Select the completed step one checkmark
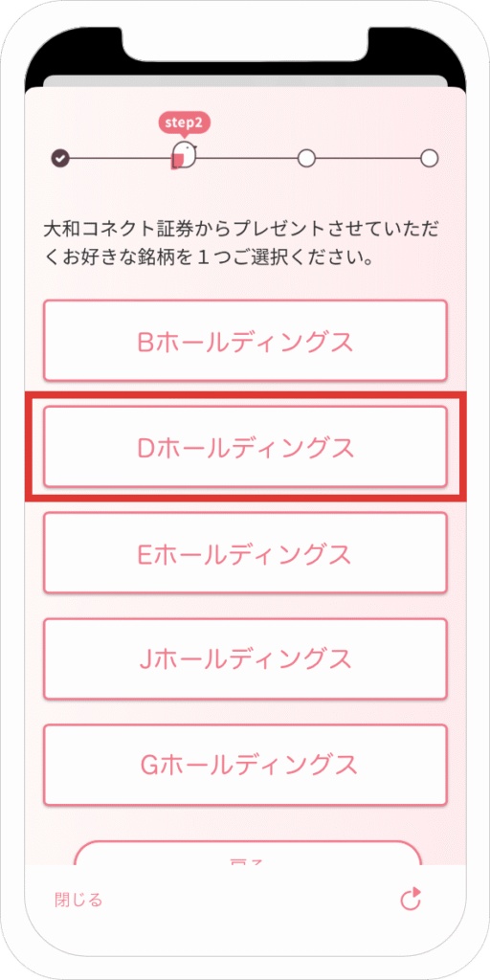Image resolution: width=490 pixels, height=980 pixels. pyautogui.click(x=60, y=159)
